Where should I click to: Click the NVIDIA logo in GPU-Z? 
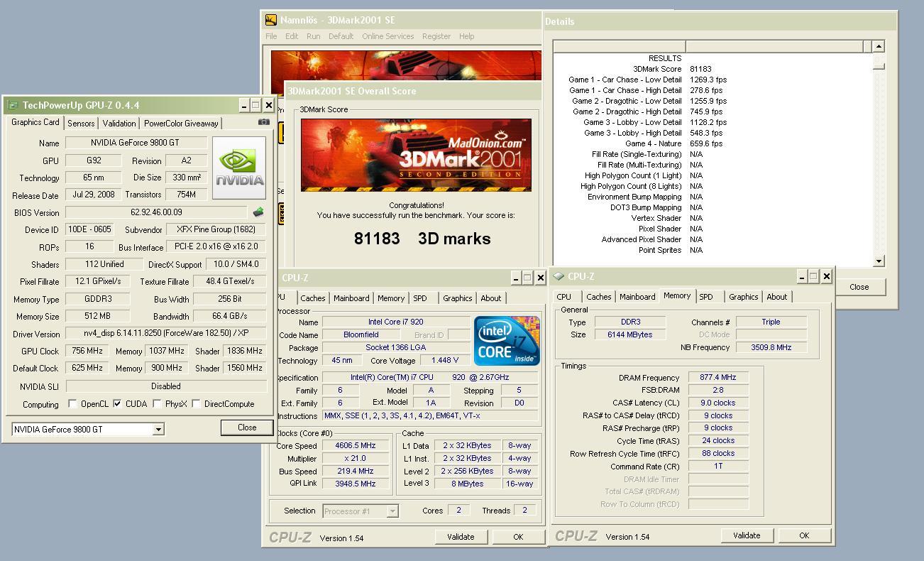pyautogui.click(x=239, y=168)
